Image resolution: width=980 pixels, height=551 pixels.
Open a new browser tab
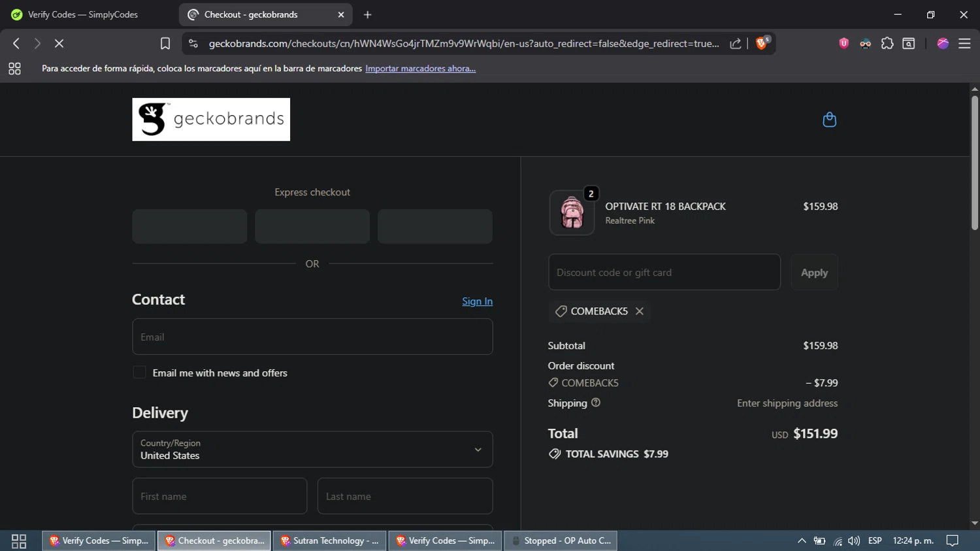(367, 14)
